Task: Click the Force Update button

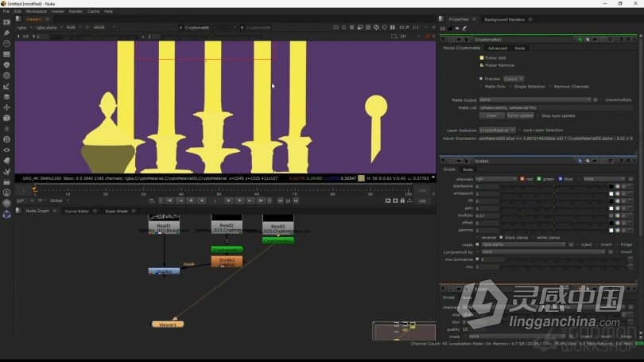Action: pos(520,116)
